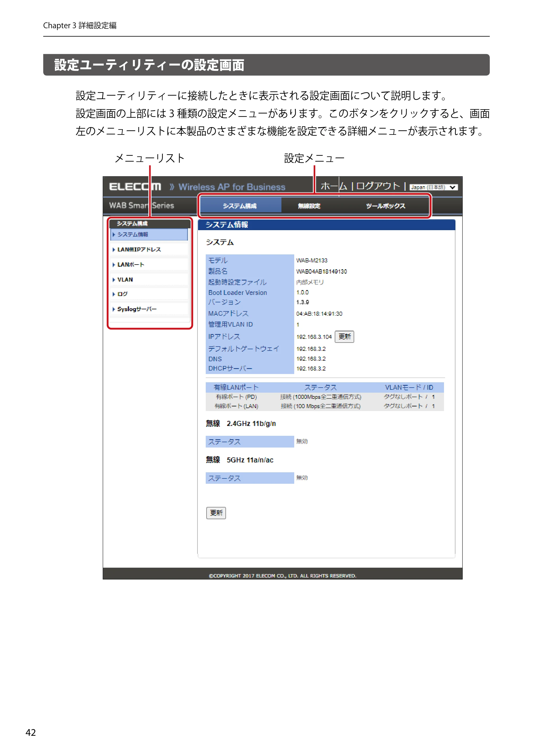This screenshot has width=533, height=756.
Task: Click 更新 button next to IP address
Action: click(344, 336)
